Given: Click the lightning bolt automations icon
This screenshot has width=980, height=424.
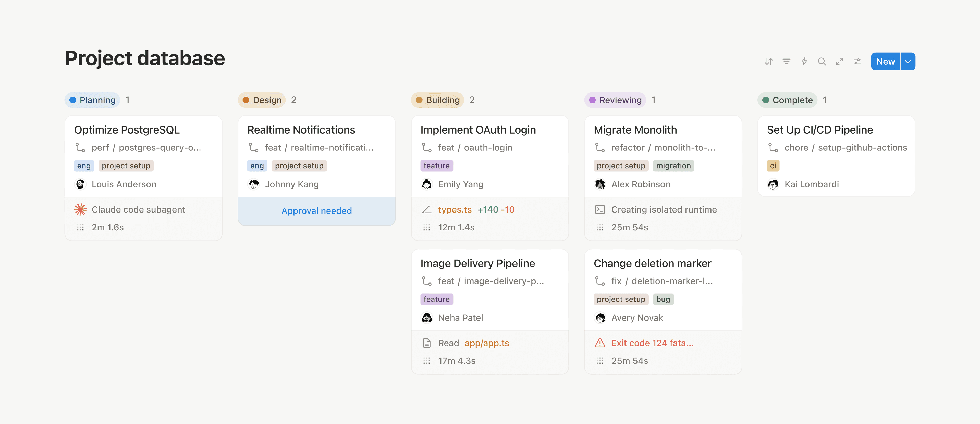Looking at the screenshot, I should (x=804, y=61).
